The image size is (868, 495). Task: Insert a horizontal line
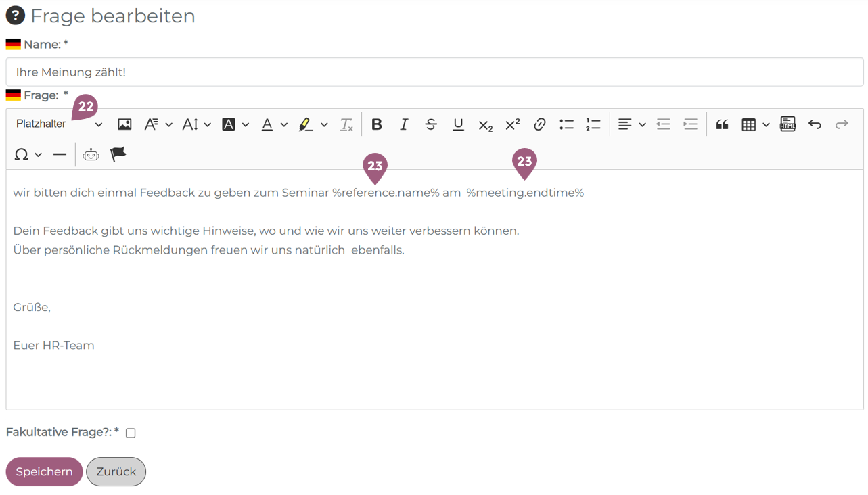point(60,155)
